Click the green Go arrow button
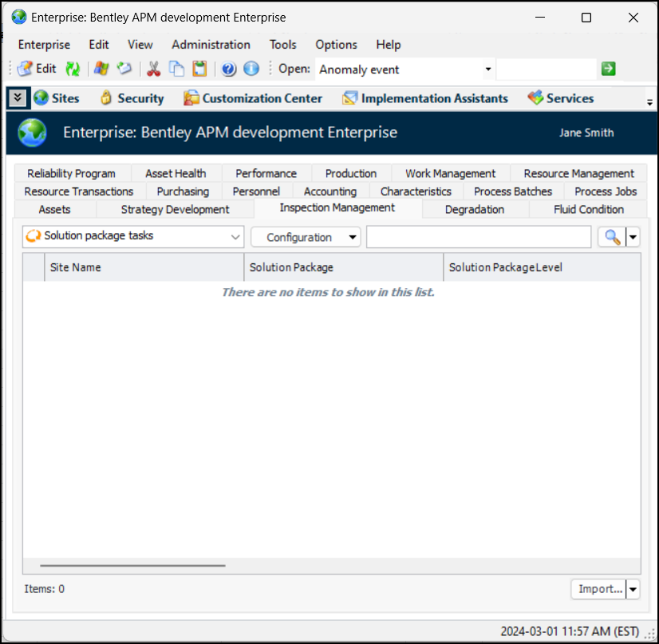 point(608,69)
